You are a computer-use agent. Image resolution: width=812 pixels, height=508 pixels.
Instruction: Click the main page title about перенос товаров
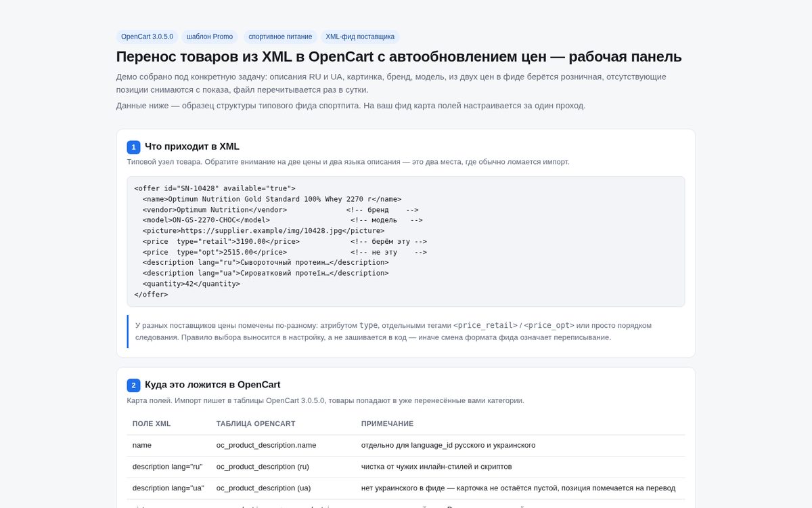(x=399, y=57)
